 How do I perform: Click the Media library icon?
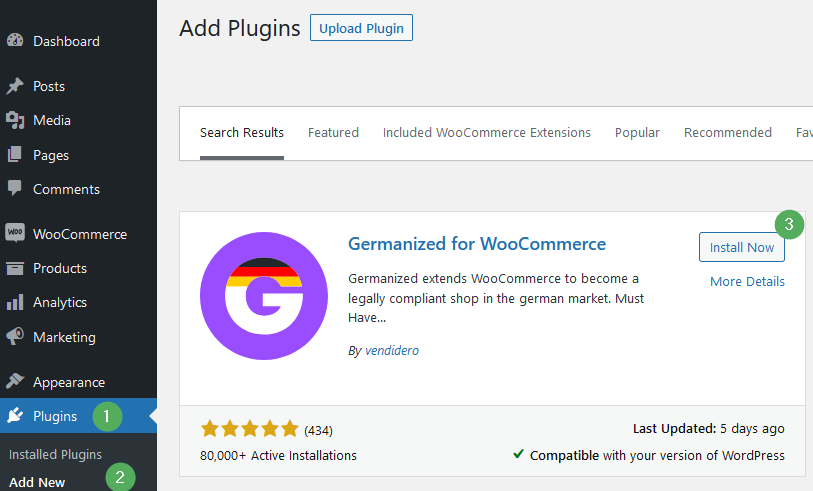point(15,120)
